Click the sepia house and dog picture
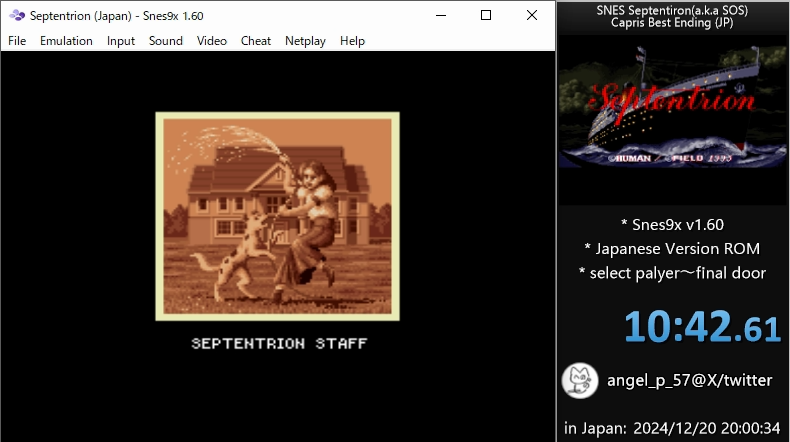This screenshot has height=442, width=790. [x=277, y=216]
